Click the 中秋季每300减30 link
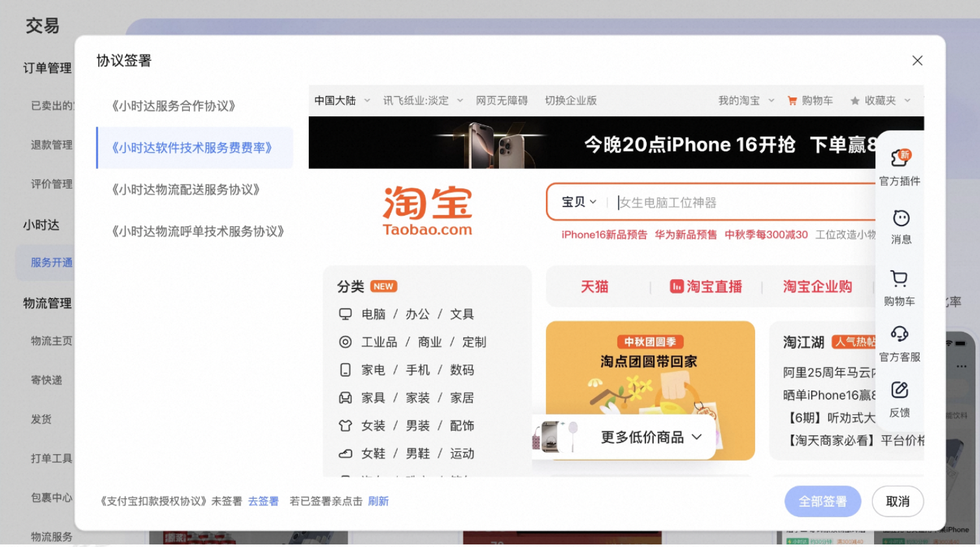 [x=766, y=235]
